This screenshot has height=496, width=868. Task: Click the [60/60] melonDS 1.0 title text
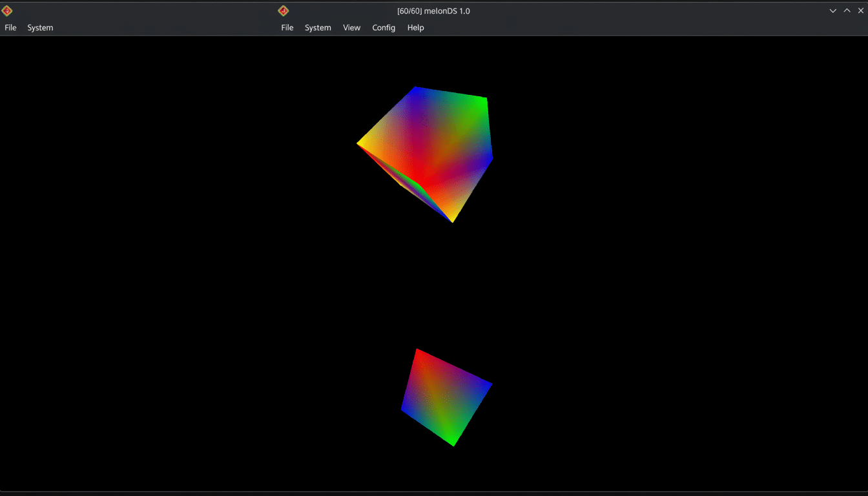[433, 11]
